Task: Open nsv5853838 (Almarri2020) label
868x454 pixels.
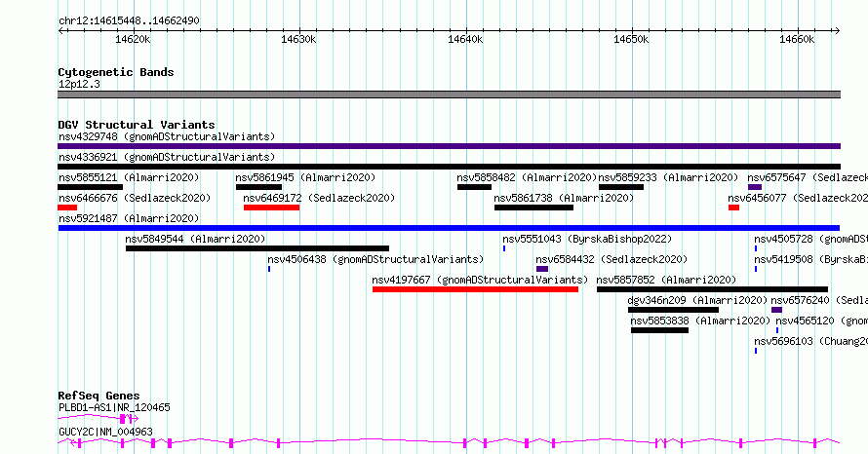Action: (x=700, y=321)
